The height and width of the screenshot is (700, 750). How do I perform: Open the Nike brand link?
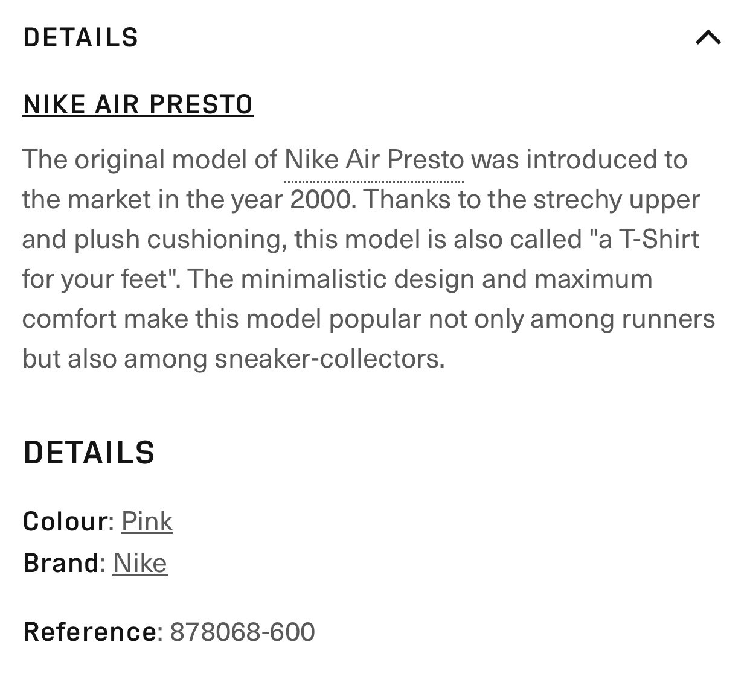coord(139,562)
